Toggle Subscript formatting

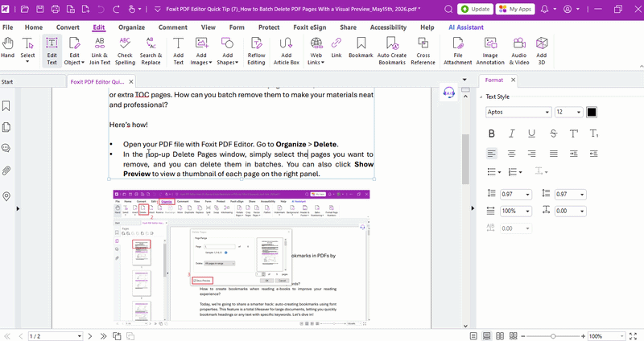tap(594, 134)
